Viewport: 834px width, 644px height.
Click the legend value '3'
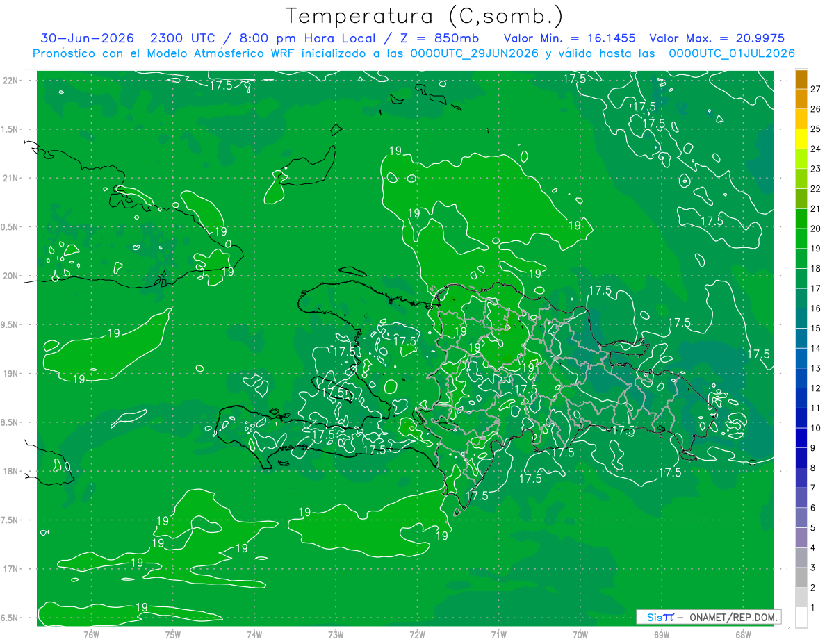coord(813,568)
